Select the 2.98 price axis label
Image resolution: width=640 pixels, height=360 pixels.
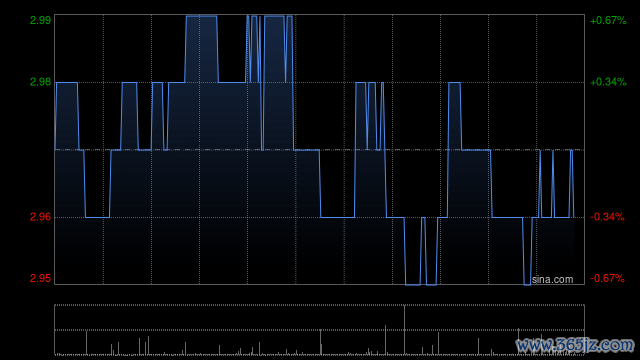point(40,82)
